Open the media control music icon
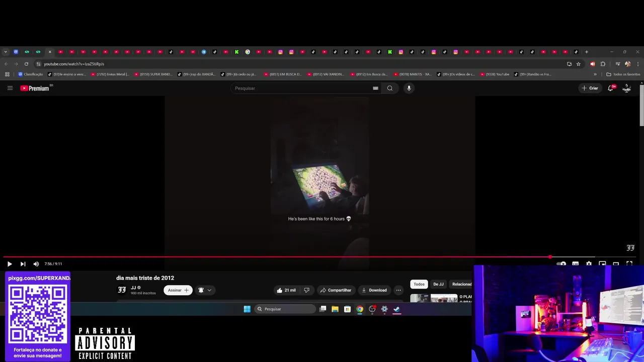Screen dimensions: 644x362 [x=618, y=64]
